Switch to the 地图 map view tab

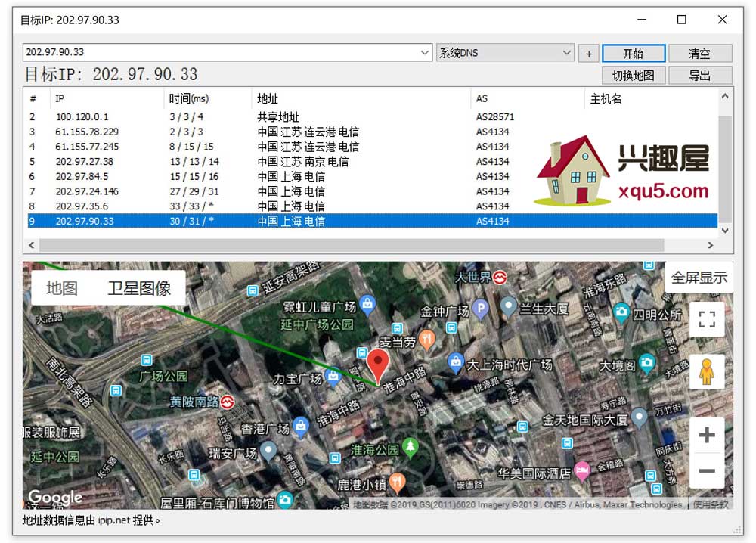[62, 288]
